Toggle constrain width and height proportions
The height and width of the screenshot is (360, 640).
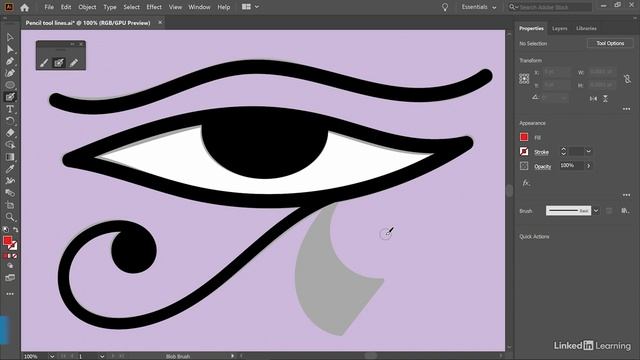(627, 79)
